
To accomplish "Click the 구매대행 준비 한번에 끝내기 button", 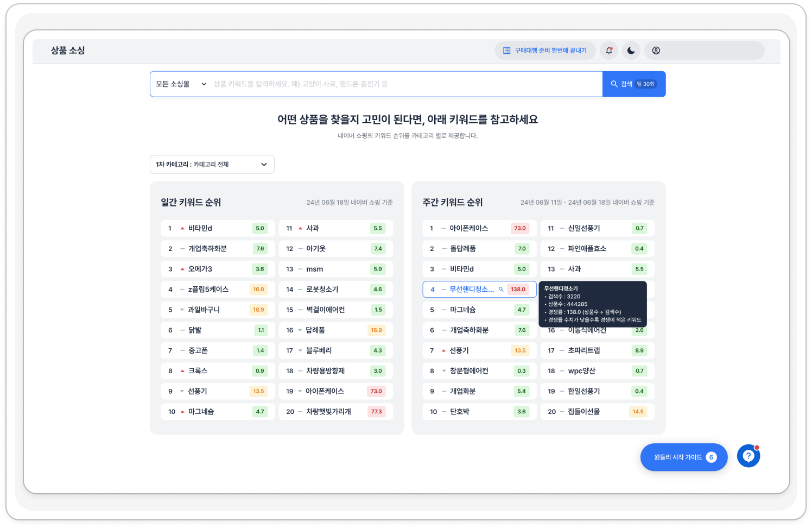I will (x=545, y=51).
